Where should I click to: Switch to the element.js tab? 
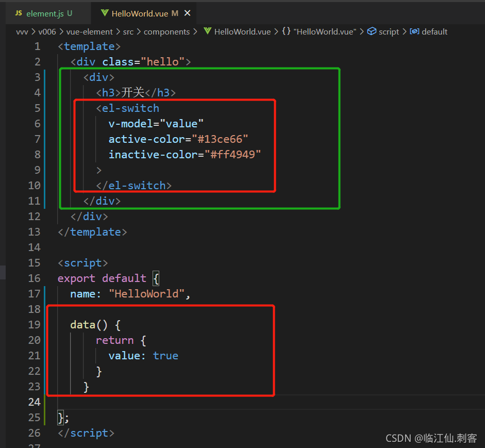[x=48, y=13]
